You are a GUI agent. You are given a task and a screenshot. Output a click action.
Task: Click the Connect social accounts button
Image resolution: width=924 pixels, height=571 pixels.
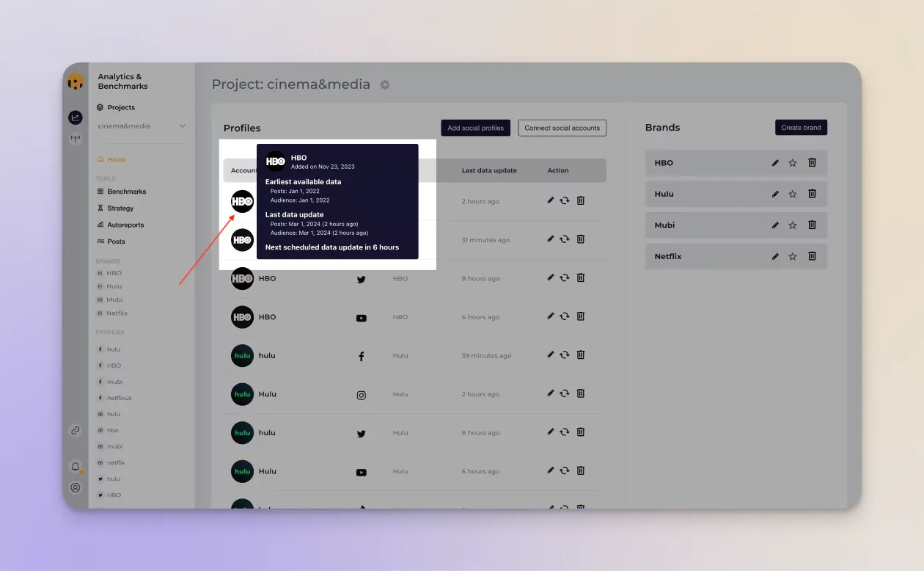pyautogui.click(x=562, y=128)
